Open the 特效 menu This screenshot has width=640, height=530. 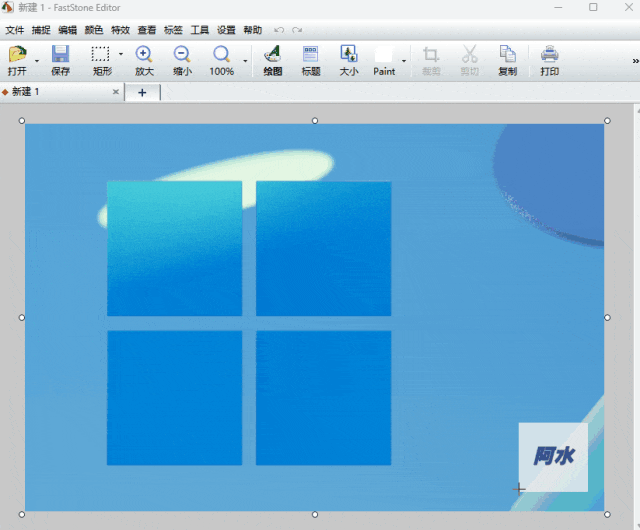tap(120, 30)
